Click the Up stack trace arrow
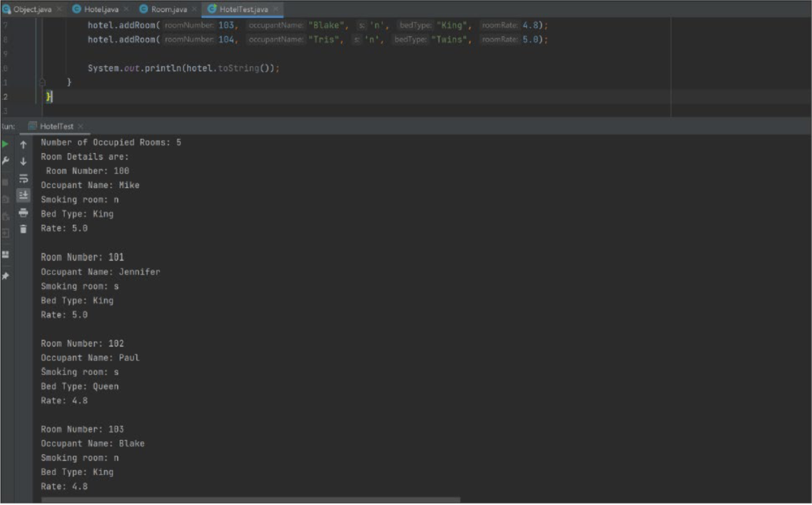The width and height of the screenshot is (812, 505). (23, 145)
